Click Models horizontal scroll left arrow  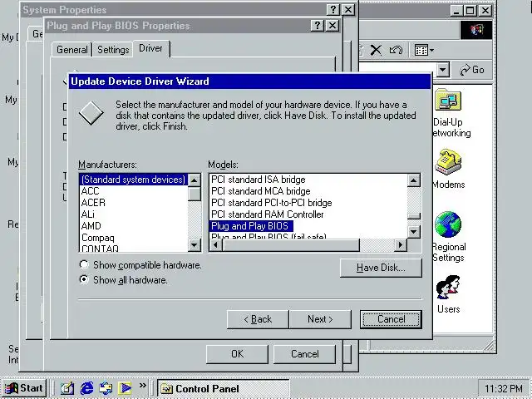point(216,244)
